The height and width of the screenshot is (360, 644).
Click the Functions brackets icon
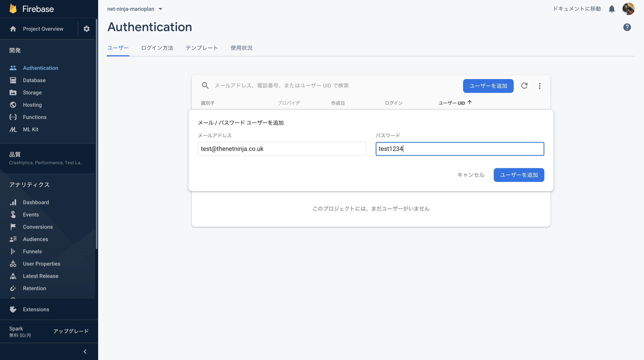tap(13, 117)
